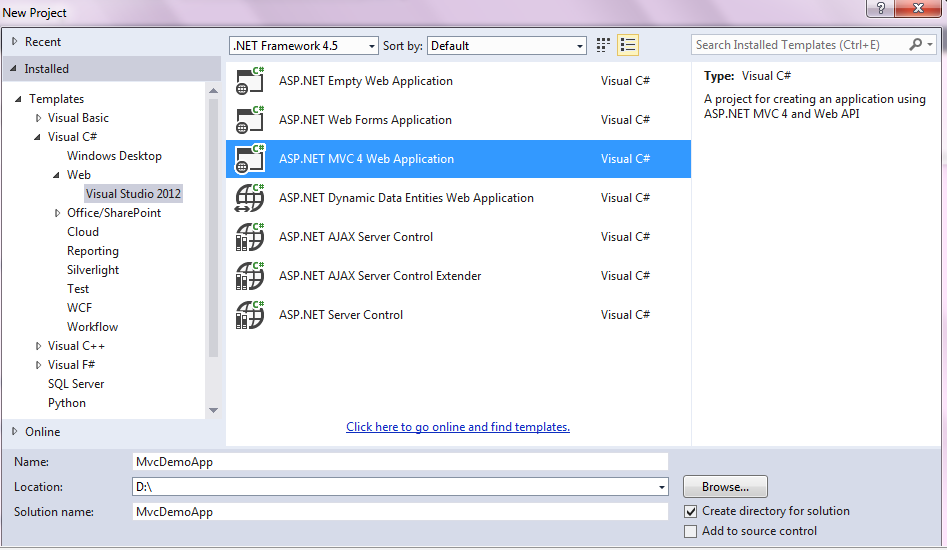Select ASP.NET Dynamic Data Entities Web Application text
The height and width of the screenshot is (550, 947).
click(406, 198)
